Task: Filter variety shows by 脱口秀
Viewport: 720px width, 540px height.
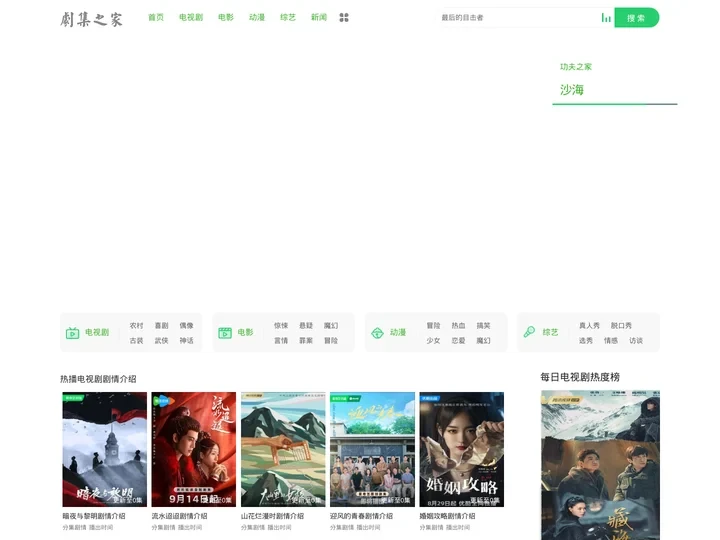Action: point(621,326)
